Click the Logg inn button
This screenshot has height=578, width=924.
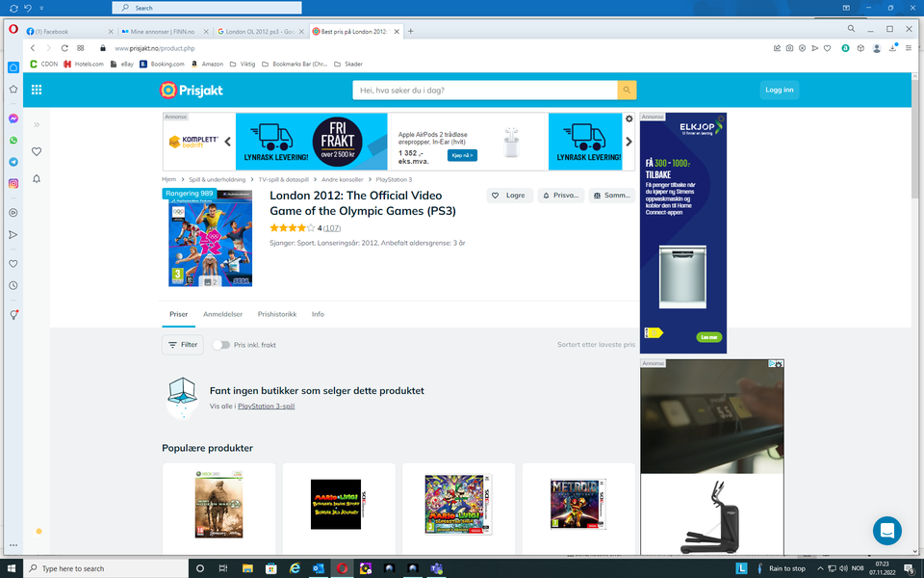tap(779, 90)
